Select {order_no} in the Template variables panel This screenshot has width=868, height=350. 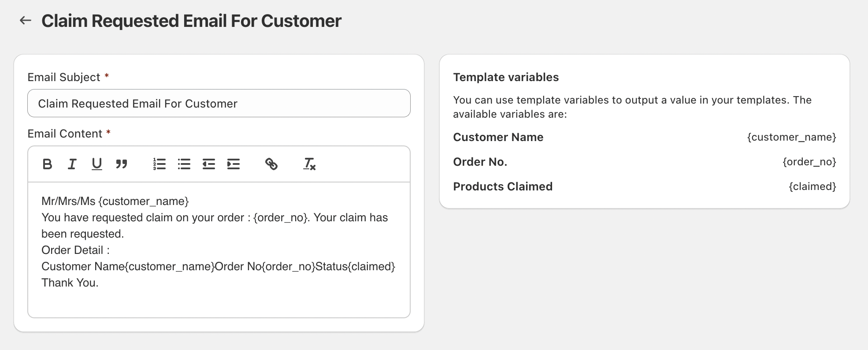[x=809, y=162]
